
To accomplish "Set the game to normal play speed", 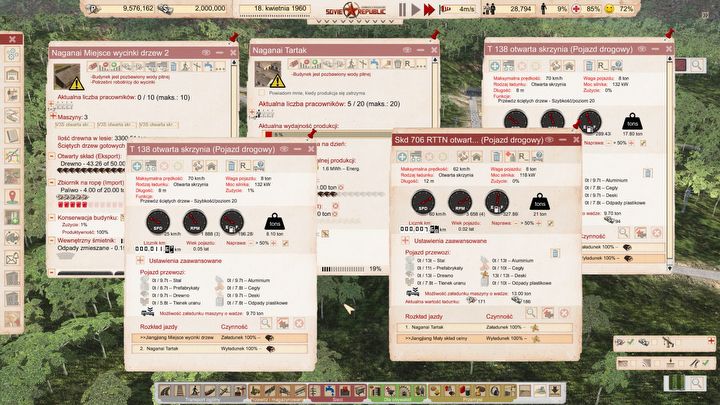I will click(x=416, y=10).
